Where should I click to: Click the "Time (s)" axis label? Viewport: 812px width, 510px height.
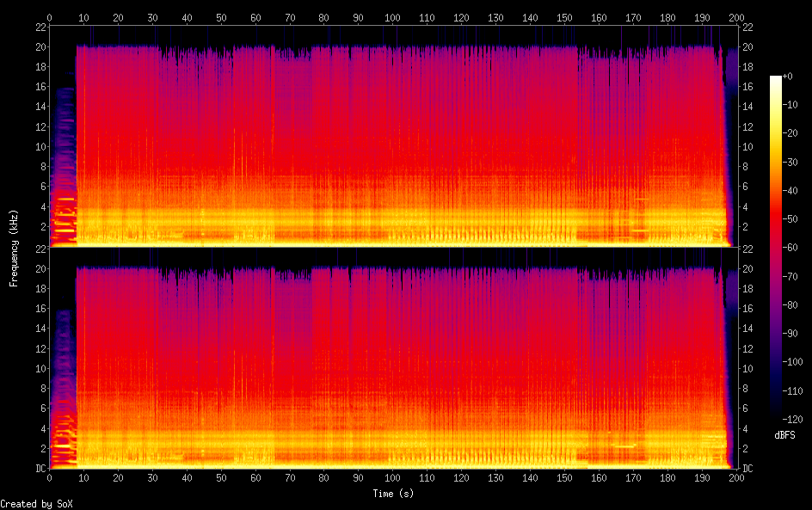pos(392,493)
